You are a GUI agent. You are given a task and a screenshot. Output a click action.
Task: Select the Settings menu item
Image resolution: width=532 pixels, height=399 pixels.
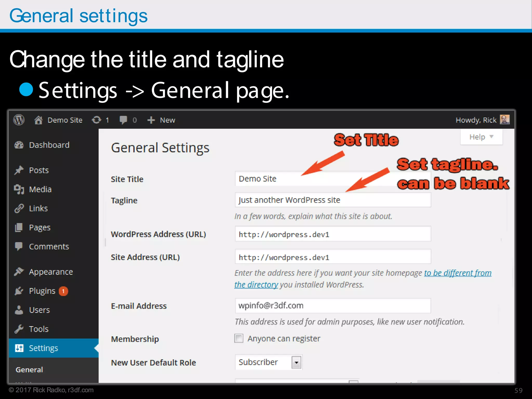(54, 348)
